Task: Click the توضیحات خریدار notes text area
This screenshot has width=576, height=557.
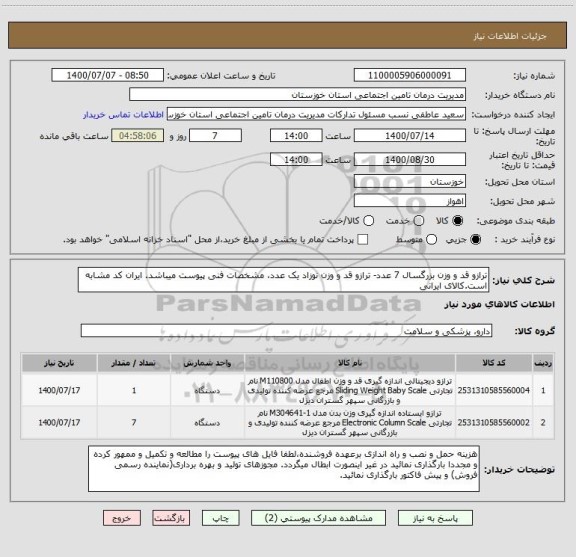Action: [x=284, y=469]
